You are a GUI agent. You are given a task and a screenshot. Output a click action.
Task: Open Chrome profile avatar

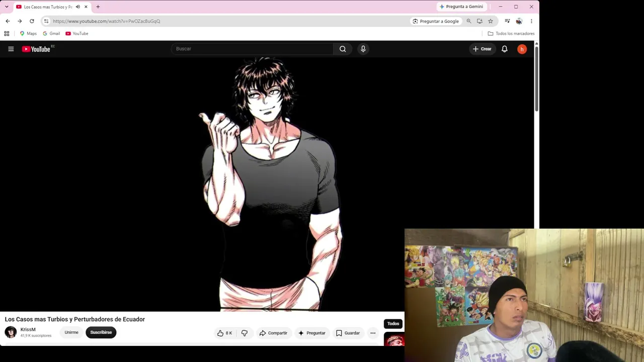519,21
